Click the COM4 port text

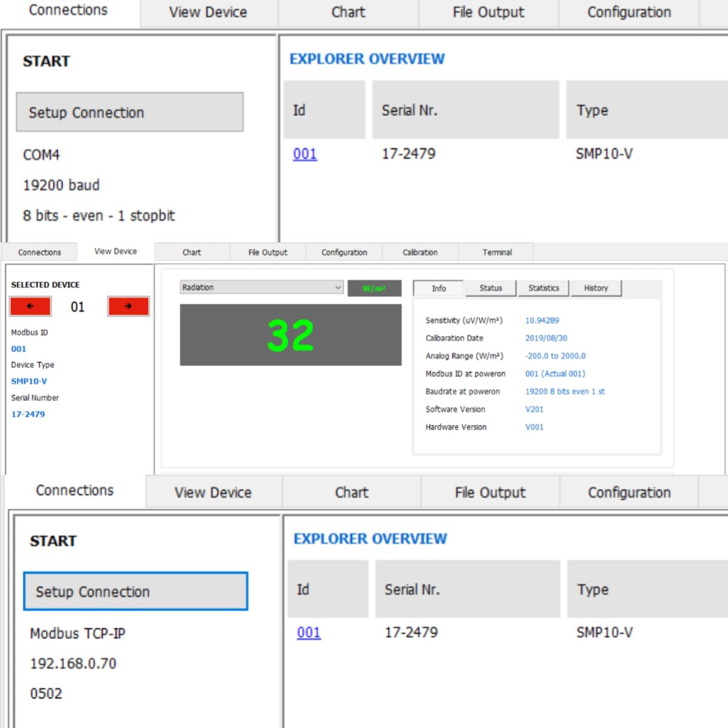coord(41,155)
